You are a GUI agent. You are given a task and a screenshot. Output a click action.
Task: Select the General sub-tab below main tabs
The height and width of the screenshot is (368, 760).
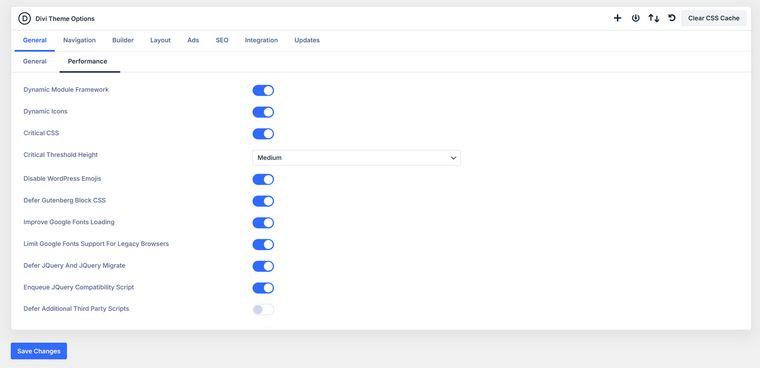35,62
